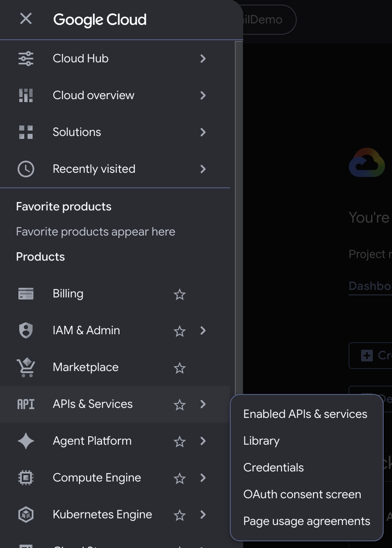
Task: Open Cloud overview label
Action: 94,95
